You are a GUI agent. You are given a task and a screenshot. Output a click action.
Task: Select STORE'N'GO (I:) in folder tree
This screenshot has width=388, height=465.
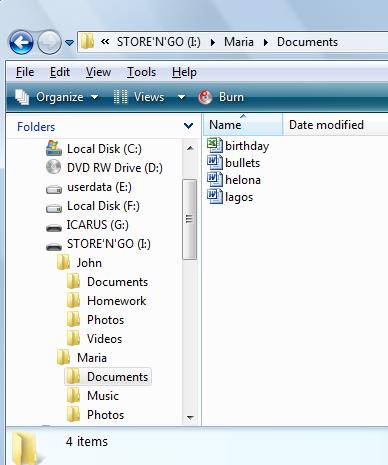pyautogui.click(x=109, y=244)
